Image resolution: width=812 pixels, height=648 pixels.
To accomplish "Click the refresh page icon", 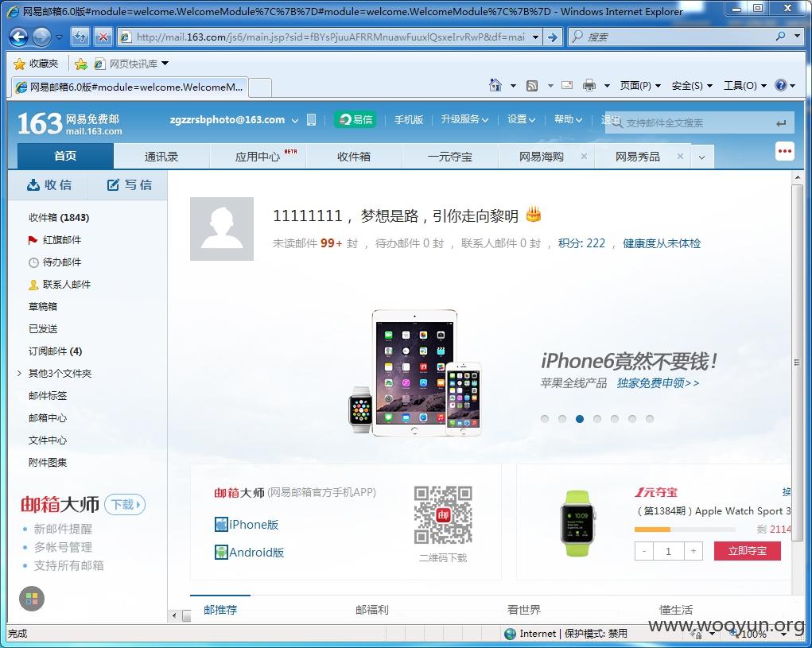I will point(80,37).
